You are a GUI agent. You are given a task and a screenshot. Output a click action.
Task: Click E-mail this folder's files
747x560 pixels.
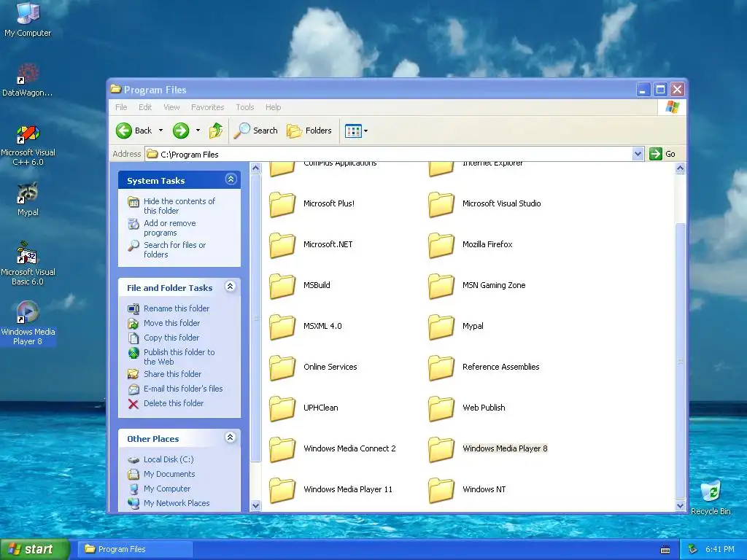click(x=183, y=389)
